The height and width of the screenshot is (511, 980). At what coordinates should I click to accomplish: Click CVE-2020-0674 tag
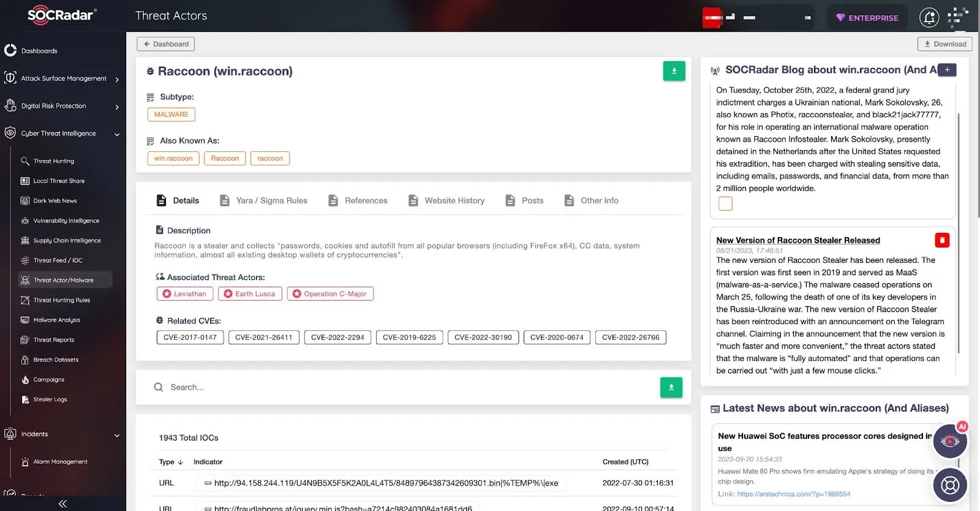click(x=557, y=338)
